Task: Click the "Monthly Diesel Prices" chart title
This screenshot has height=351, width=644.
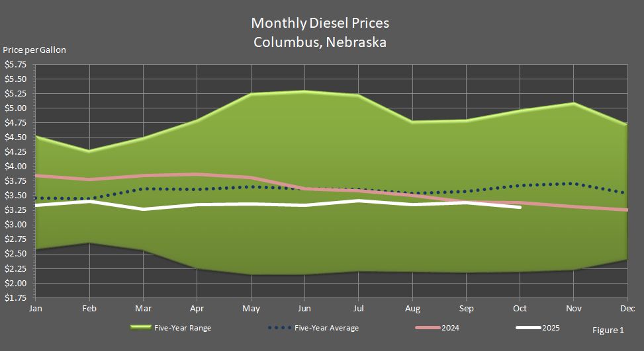Action: tap(320, 23)
